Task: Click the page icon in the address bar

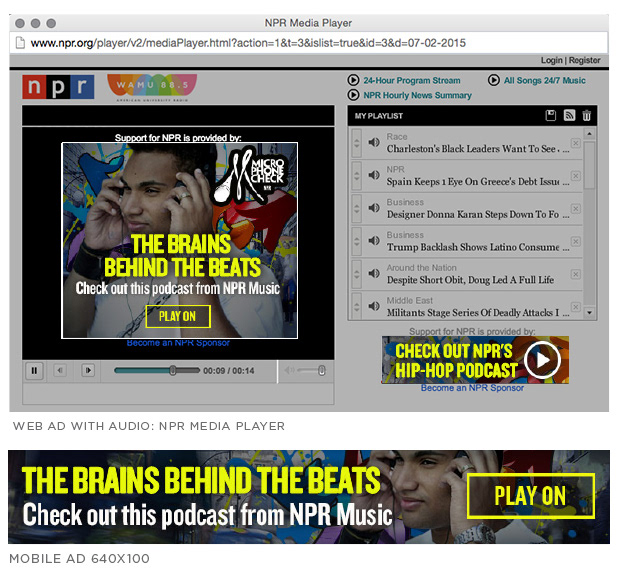Action: click(20, 43)
